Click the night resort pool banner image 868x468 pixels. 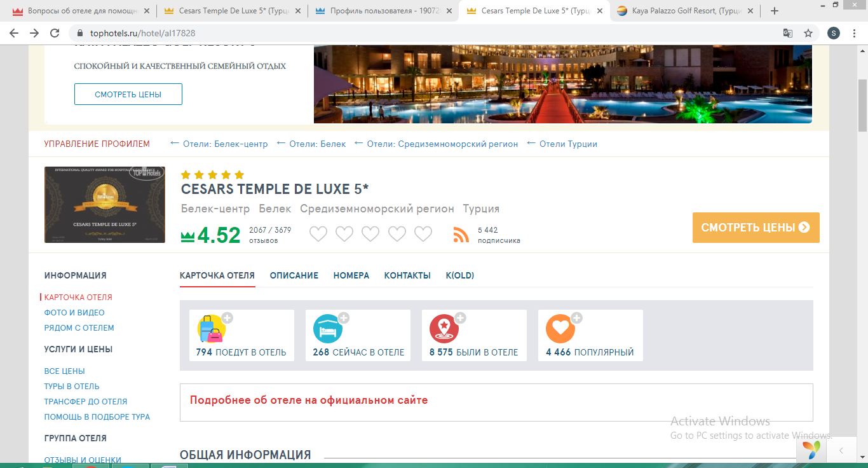[562, 84]
